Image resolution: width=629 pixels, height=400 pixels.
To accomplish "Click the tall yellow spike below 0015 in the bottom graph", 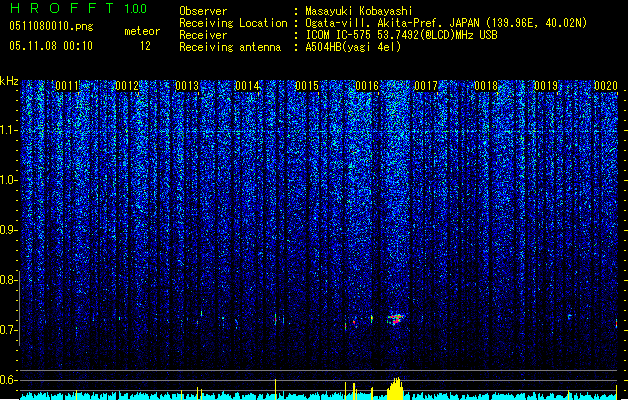I will 276,389.
